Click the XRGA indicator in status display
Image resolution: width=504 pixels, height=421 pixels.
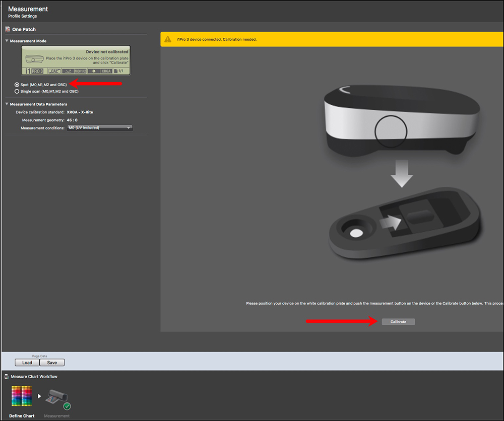click(106, 72)
